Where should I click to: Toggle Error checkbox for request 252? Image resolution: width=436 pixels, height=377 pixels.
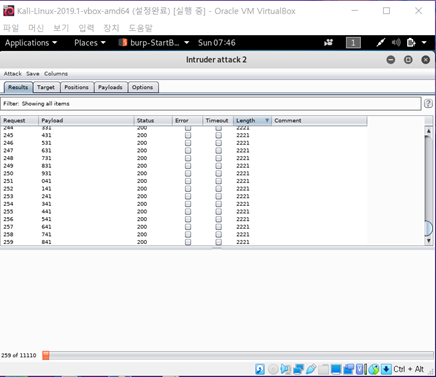pos(188,189)
